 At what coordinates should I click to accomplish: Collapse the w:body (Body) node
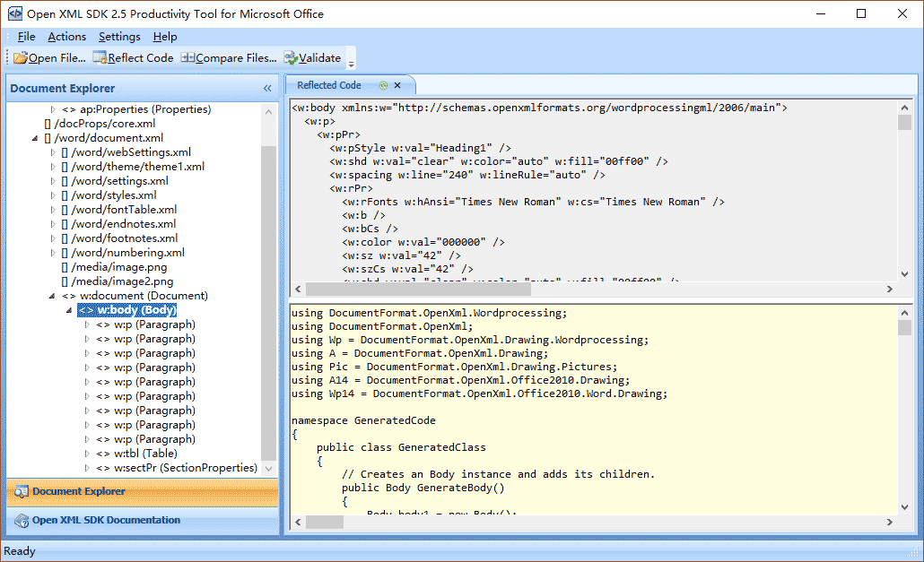70,310
